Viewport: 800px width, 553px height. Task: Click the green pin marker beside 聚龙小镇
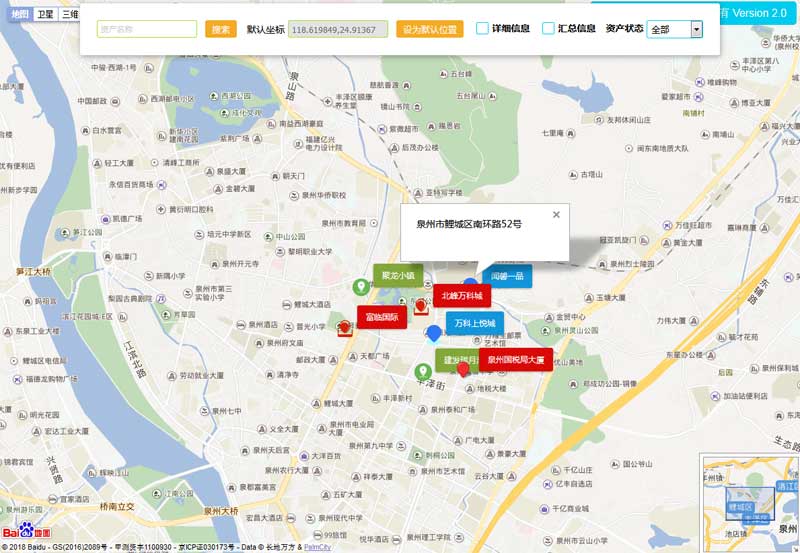tap(361, 287)
